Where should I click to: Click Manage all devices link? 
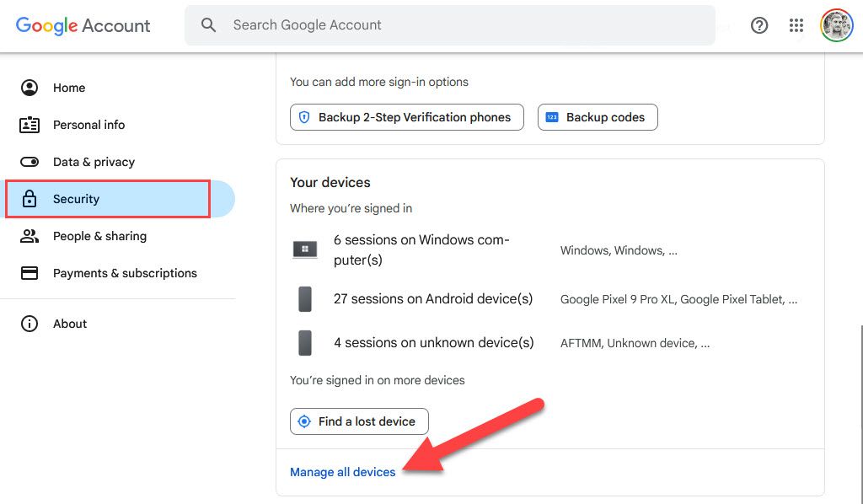click(342, 472)
